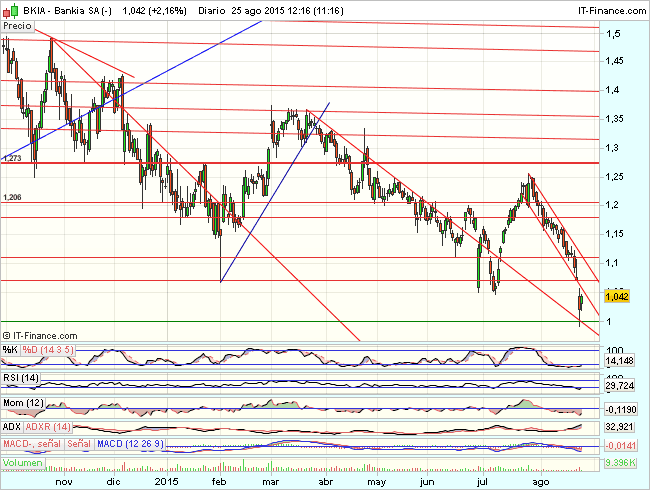The width and height of the screenshot is (650, 490).
Task: Click the yellow 1,042 current price tag
Action: coord(617,296)
